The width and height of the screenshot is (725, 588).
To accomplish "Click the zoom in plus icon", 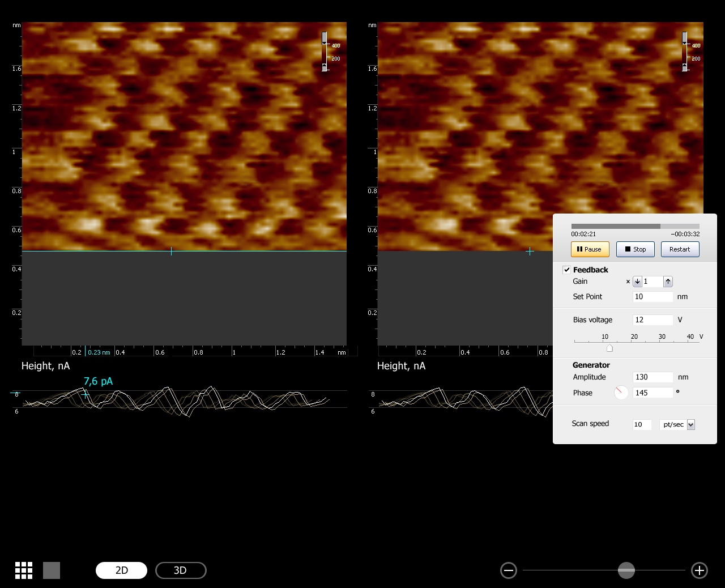I will (700, 570).
